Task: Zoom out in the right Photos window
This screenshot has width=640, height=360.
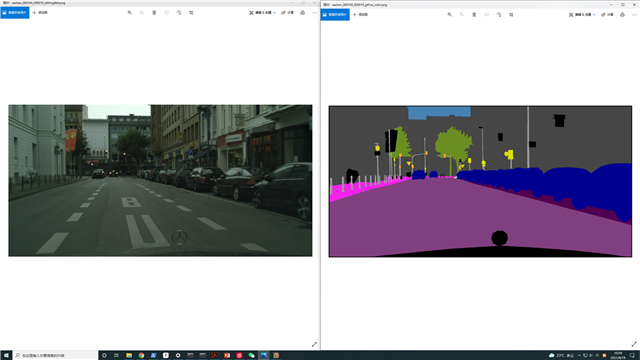Action: click(462, 15)
